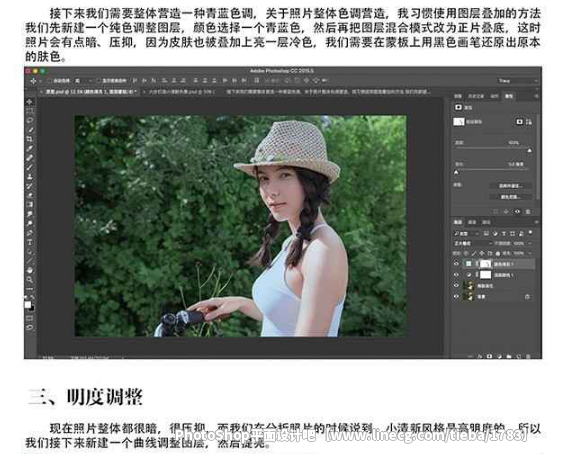Switch to the History tab
The image size is (583, 454).
476,96
